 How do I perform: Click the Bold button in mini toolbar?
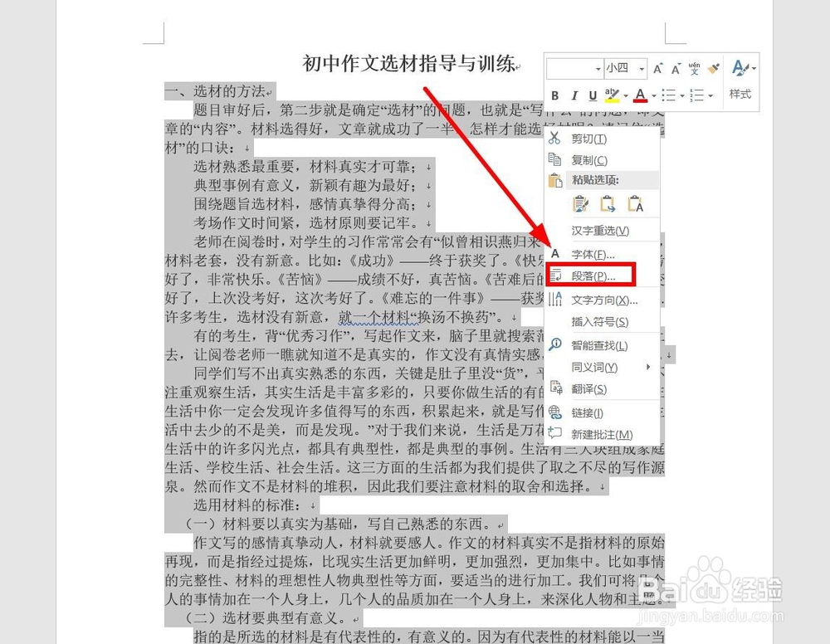point(554,95)
